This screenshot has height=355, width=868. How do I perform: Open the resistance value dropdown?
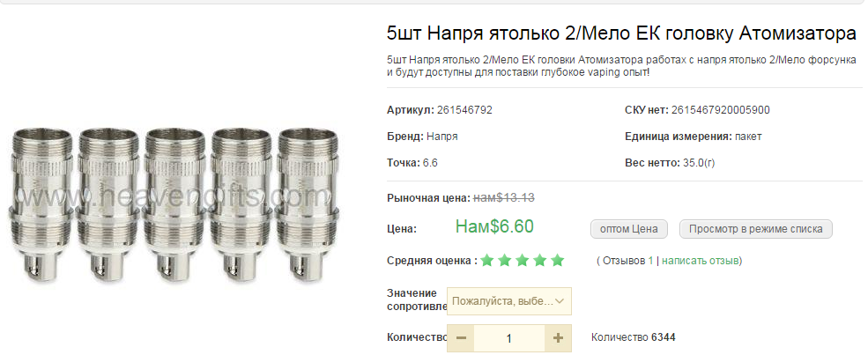pyautogui.click(x=509, y=301)
